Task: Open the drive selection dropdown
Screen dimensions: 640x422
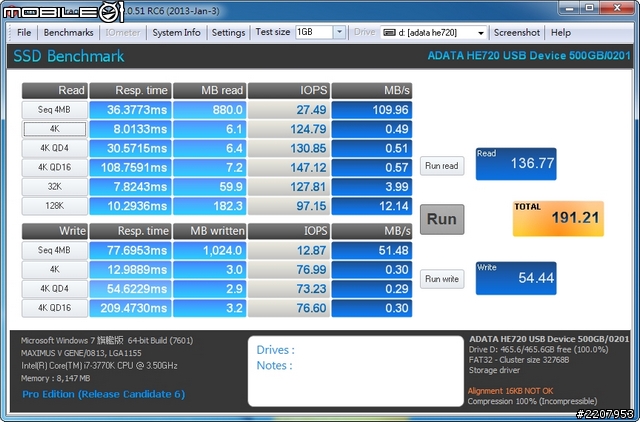Action: (x=481, y=33)
